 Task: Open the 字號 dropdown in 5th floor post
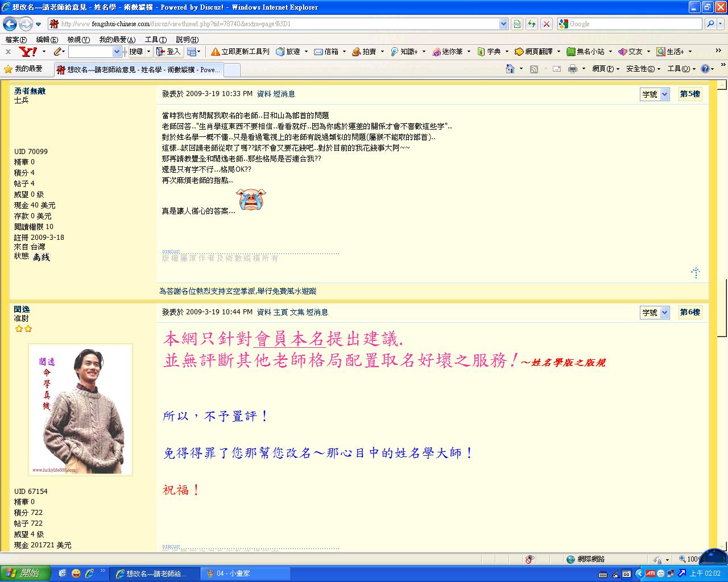click(655, 94)
